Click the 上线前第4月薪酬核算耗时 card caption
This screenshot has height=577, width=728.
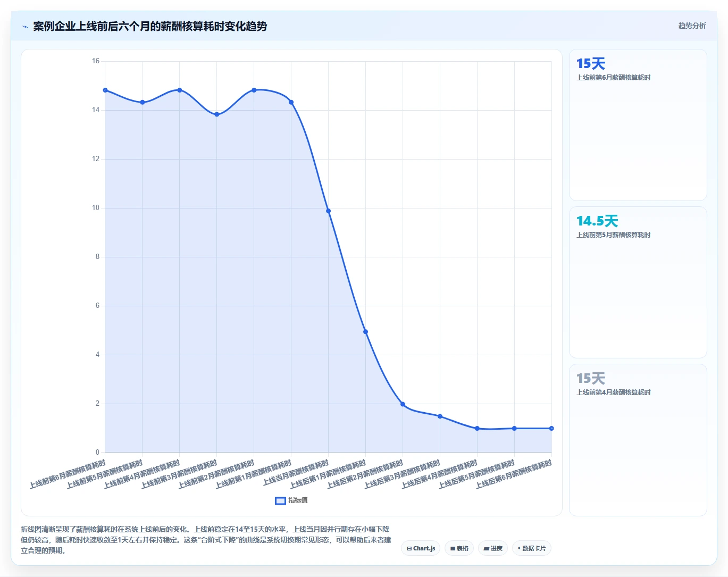coord(614,392)
